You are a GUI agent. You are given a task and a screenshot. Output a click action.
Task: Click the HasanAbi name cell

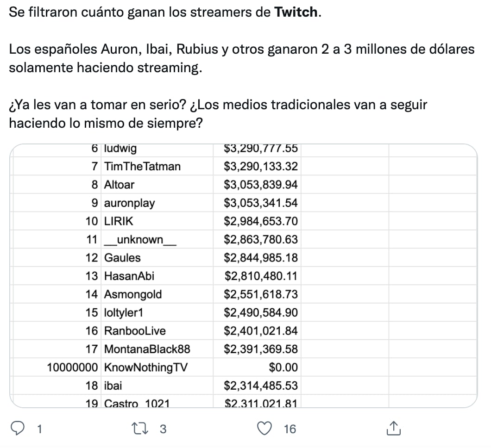click(129, 276)
